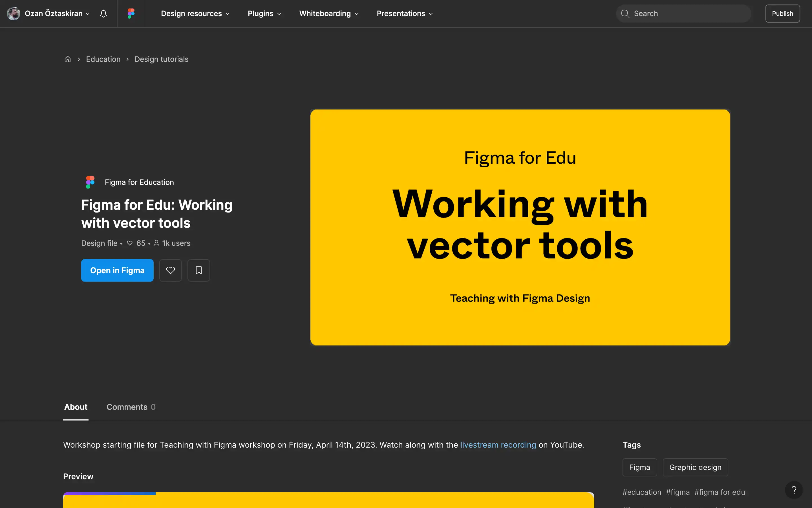
Task: Open the notifications bell
Action: (x=103, y=14)
